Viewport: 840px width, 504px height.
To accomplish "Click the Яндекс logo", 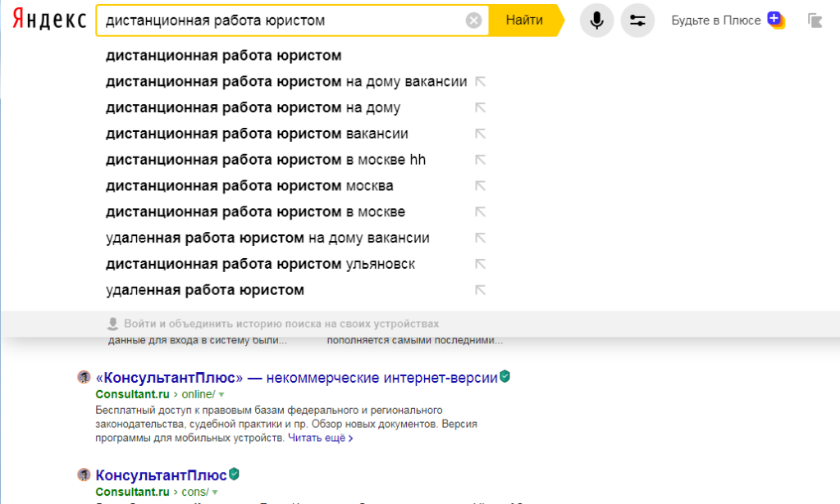I will point(49,20).
